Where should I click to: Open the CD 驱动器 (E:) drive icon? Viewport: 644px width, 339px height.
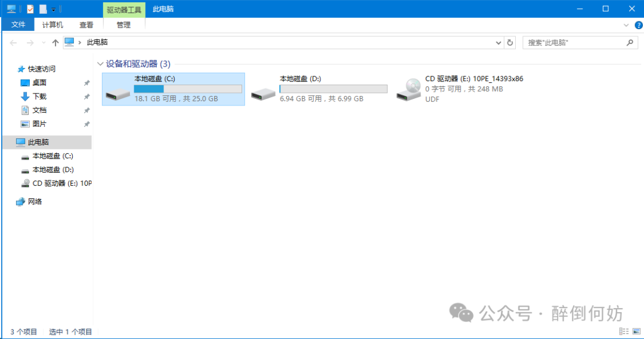[x=409, y=89]
